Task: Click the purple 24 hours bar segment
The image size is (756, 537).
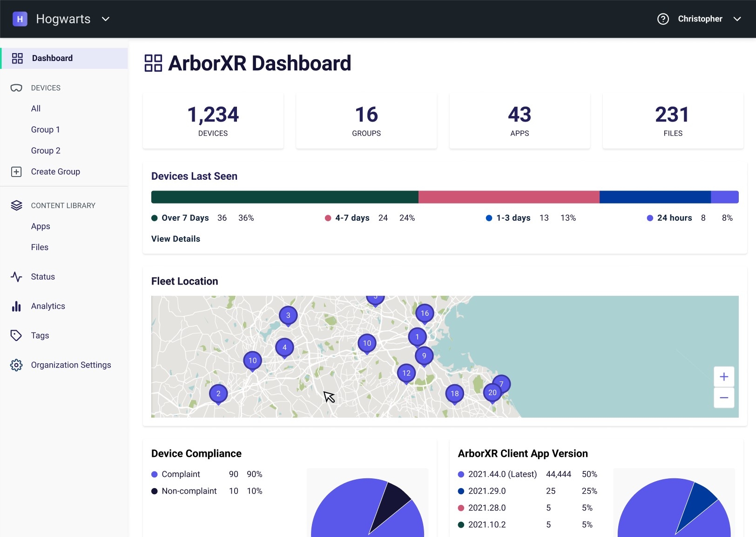Action: click(725, 197)
